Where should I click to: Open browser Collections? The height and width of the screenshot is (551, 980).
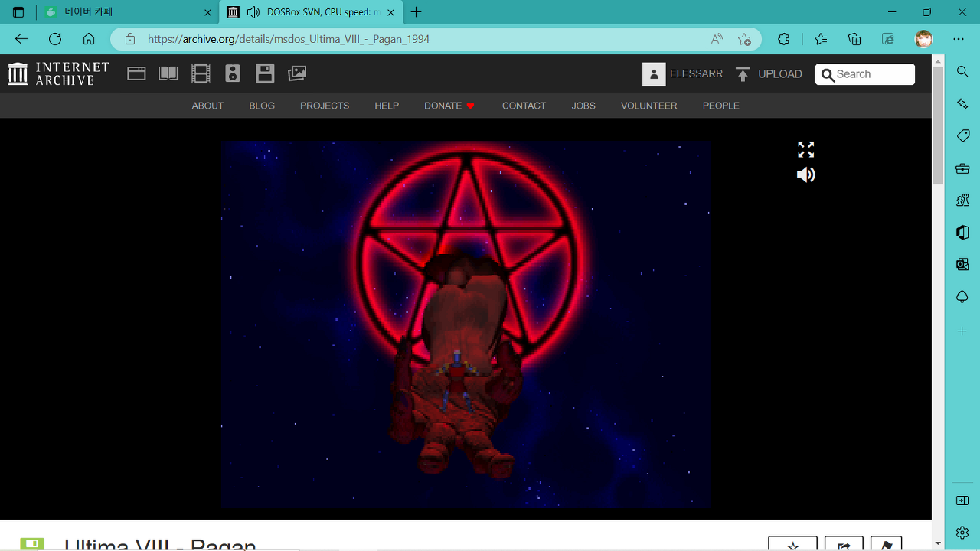[x=854, y=39]
